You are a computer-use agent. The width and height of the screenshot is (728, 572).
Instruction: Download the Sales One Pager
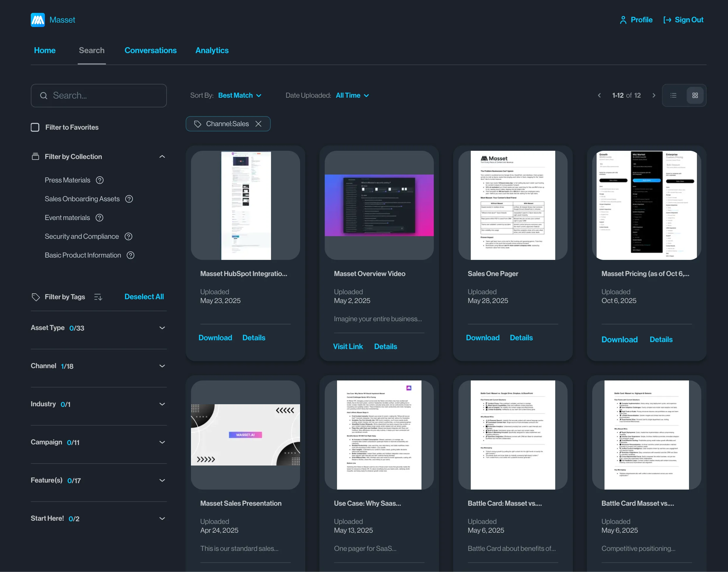(482, 338)
